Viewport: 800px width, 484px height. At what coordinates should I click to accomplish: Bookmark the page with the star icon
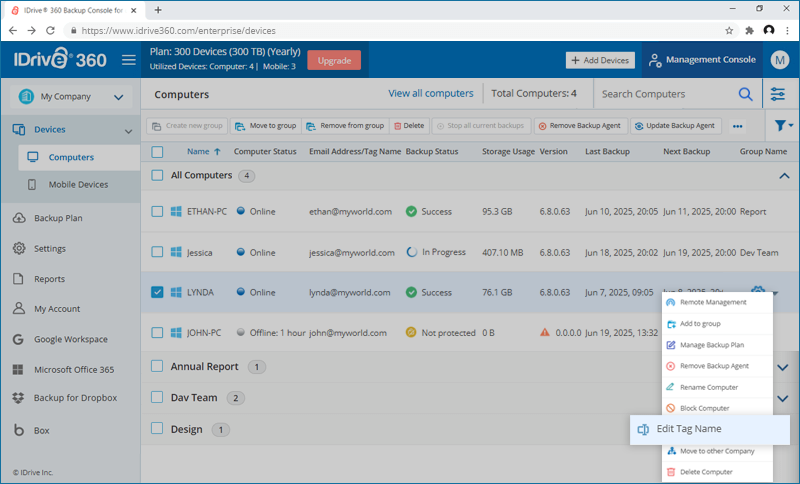[x=729, y=31]
